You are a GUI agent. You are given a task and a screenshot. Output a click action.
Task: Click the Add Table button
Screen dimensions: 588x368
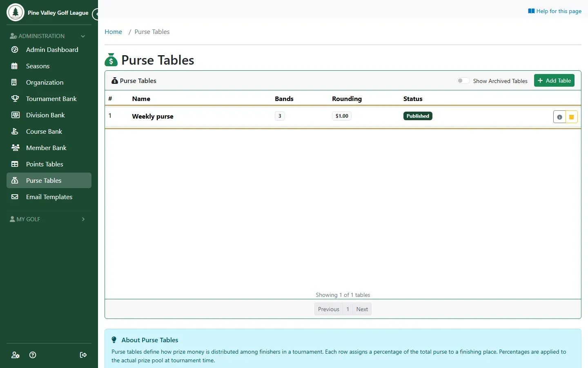tap(554, 81)
